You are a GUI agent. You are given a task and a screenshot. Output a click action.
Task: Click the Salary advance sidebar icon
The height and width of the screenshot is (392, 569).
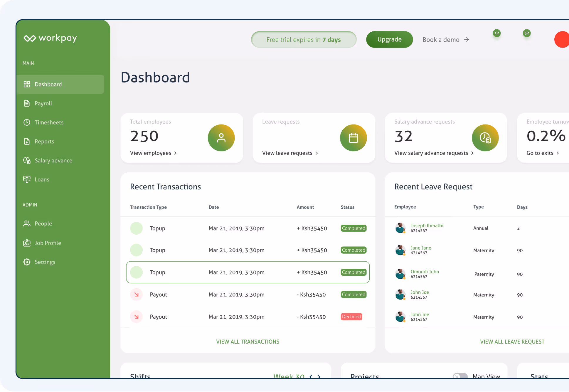click(27, 161)
